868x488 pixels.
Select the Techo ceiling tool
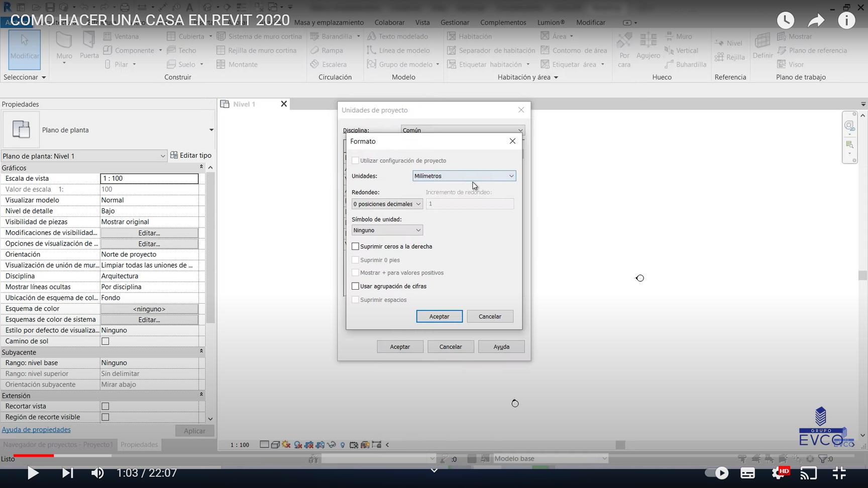coord(181,50)
